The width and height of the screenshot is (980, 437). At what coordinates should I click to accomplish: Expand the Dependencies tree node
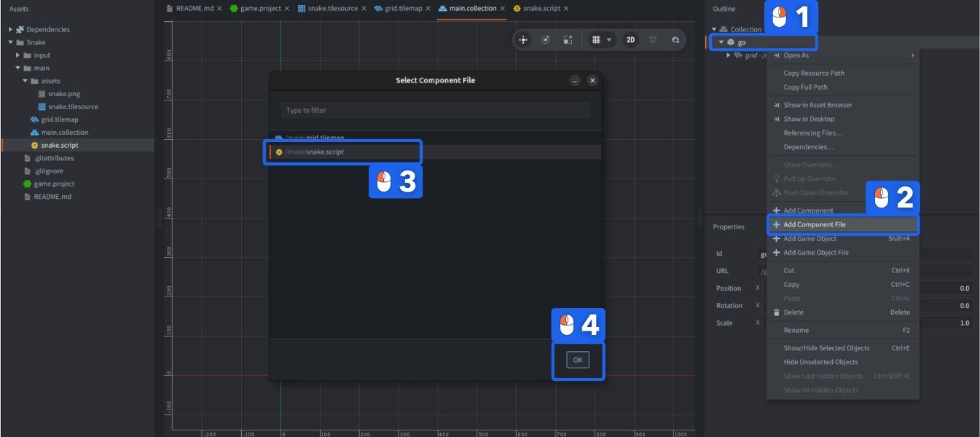pyautogui.click(x=10, y=30)
